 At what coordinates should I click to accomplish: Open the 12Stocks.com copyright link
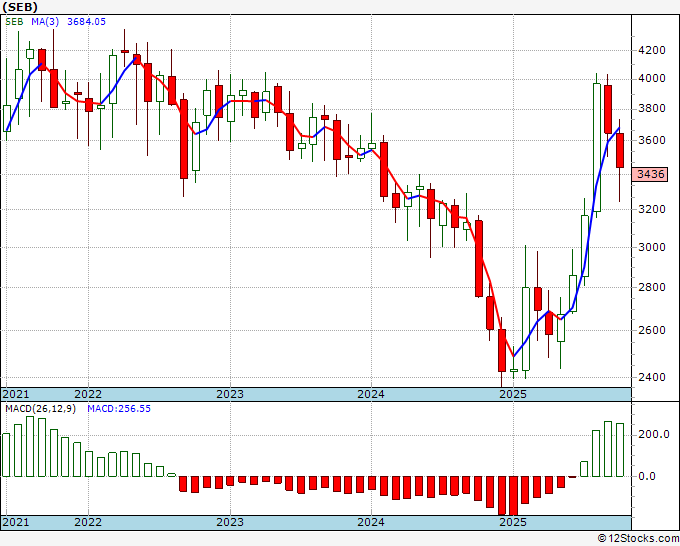[638, 539]
